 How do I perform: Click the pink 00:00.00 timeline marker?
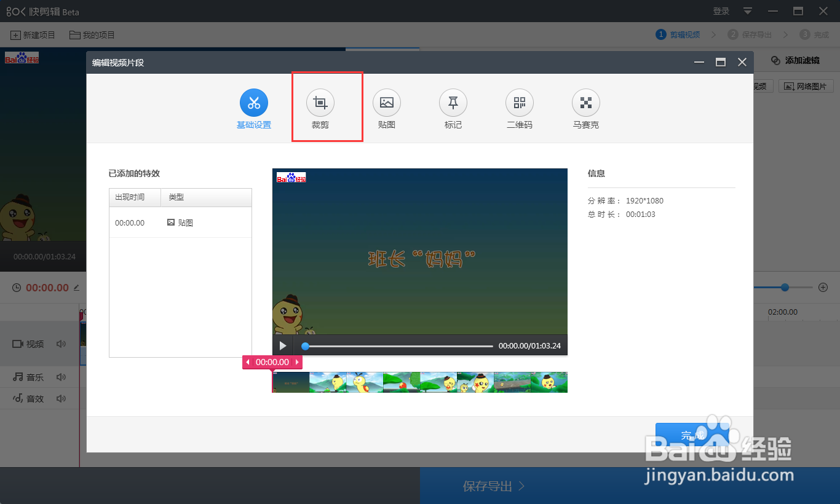click(272, 363)
